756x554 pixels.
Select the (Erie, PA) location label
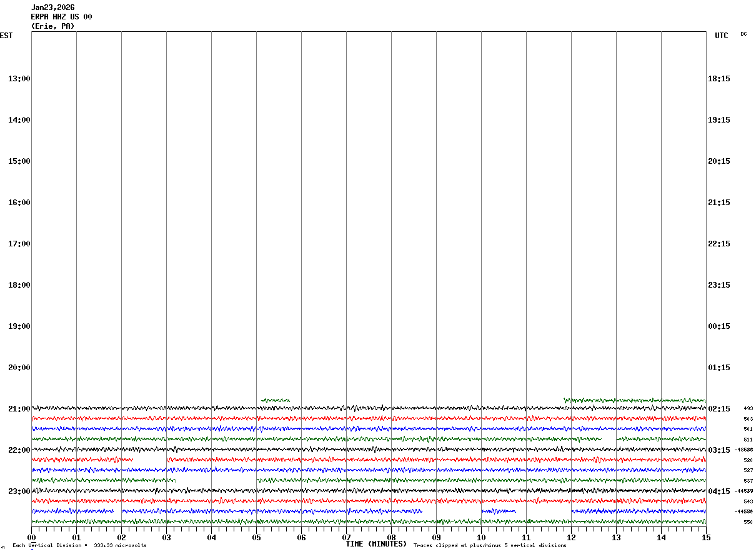point(52,26)
